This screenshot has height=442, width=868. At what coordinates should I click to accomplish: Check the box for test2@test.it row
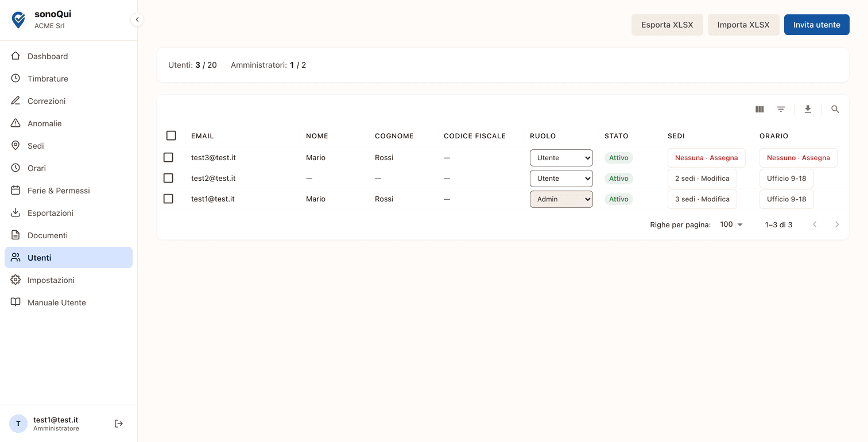click(168, 178)
